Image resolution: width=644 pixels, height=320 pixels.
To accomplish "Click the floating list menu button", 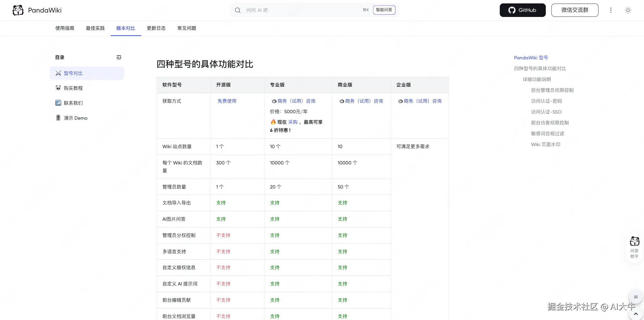I will click(636, 297).
